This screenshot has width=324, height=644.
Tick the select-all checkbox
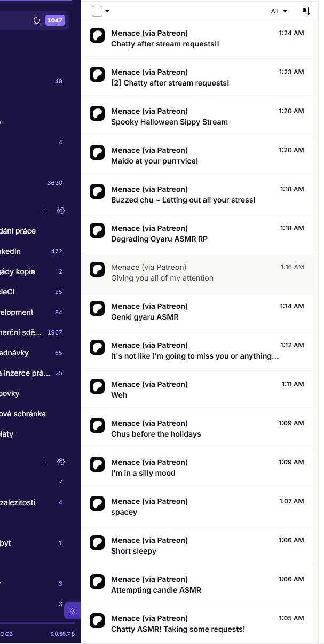(97, 11)
